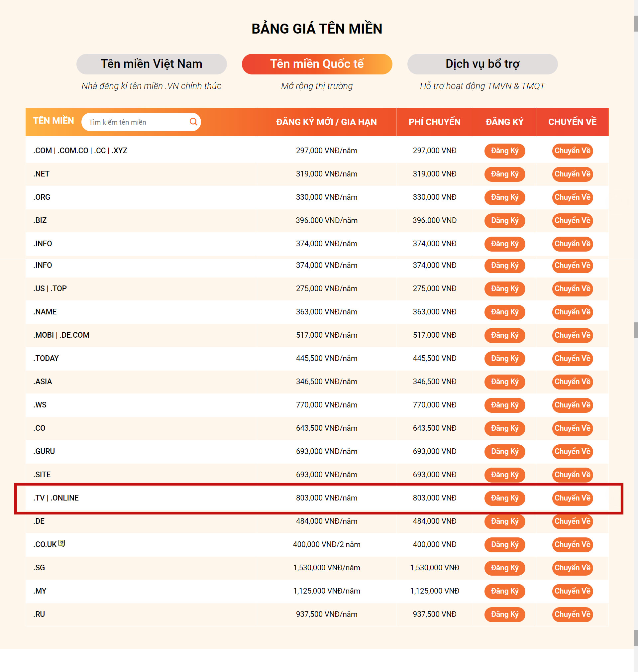
Task: Click Chuyển Về for the .BIZ domain
Action: point(572,220)
